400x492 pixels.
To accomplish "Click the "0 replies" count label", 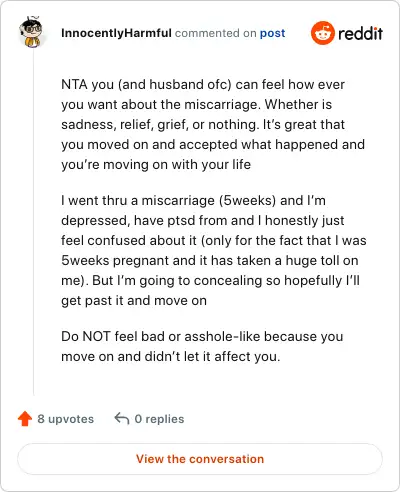I will [x=159, y=419].
